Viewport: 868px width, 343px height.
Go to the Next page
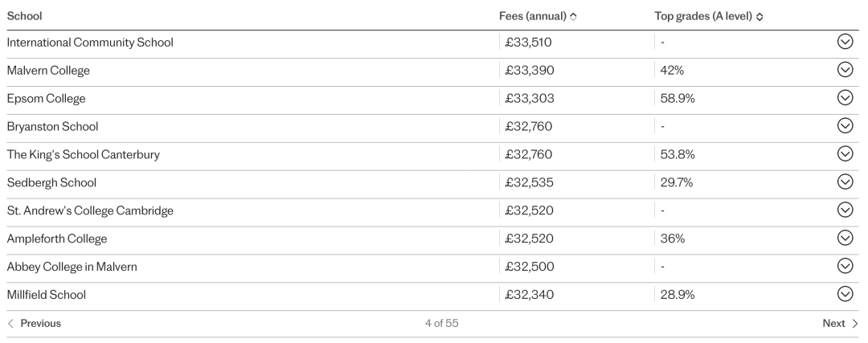point(840,324)
